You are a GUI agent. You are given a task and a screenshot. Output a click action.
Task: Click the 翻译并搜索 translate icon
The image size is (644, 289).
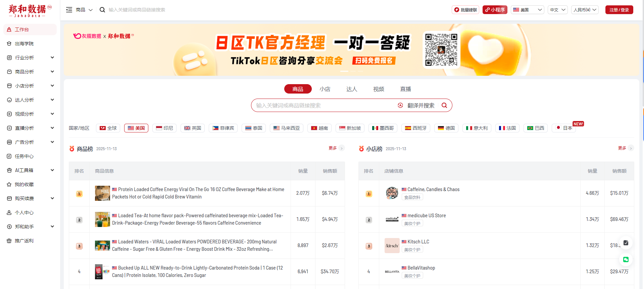(x=400, y=105)
